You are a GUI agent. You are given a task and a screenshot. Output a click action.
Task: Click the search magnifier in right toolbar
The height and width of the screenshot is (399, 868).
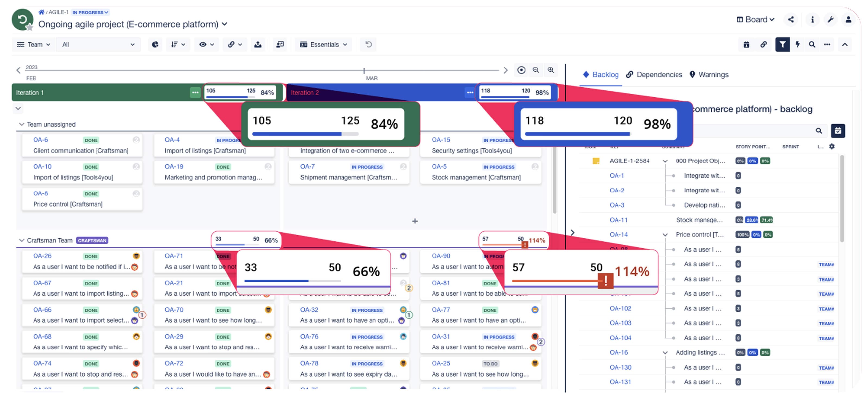point(812,45)
